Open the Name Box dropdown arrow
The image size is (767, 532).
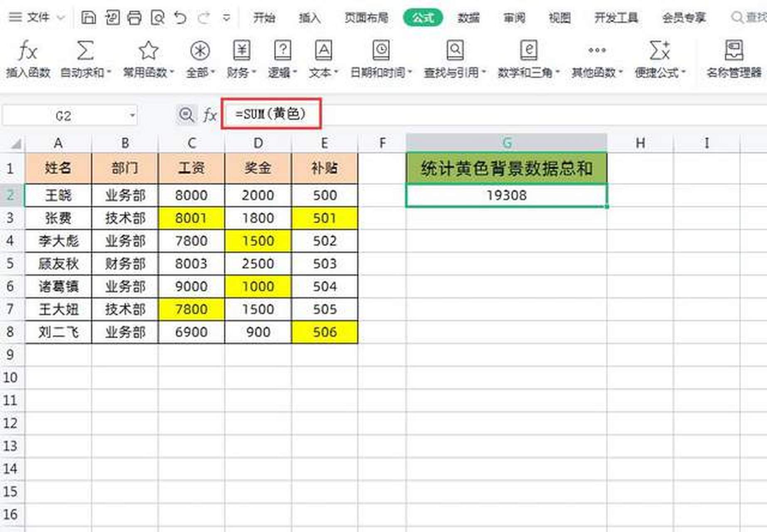132,115
